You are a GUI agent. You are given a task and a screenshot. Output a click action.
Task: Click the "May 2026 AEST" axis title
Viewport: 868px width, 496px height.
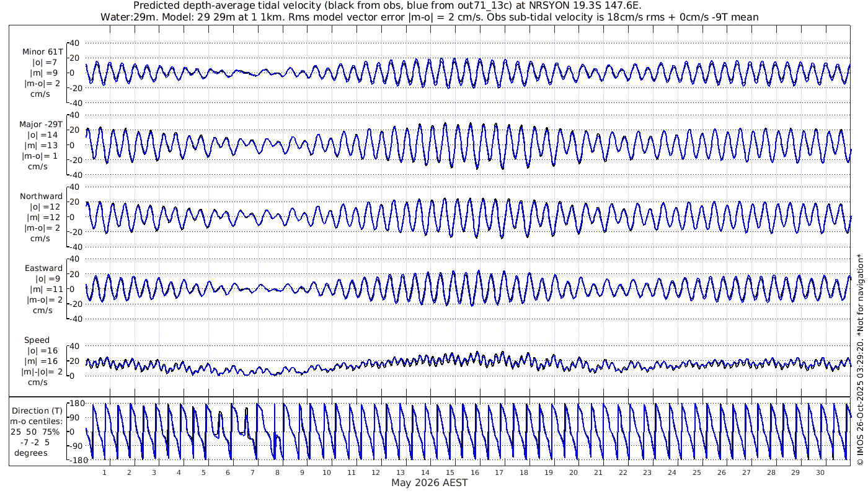click(x=429, y=483)
